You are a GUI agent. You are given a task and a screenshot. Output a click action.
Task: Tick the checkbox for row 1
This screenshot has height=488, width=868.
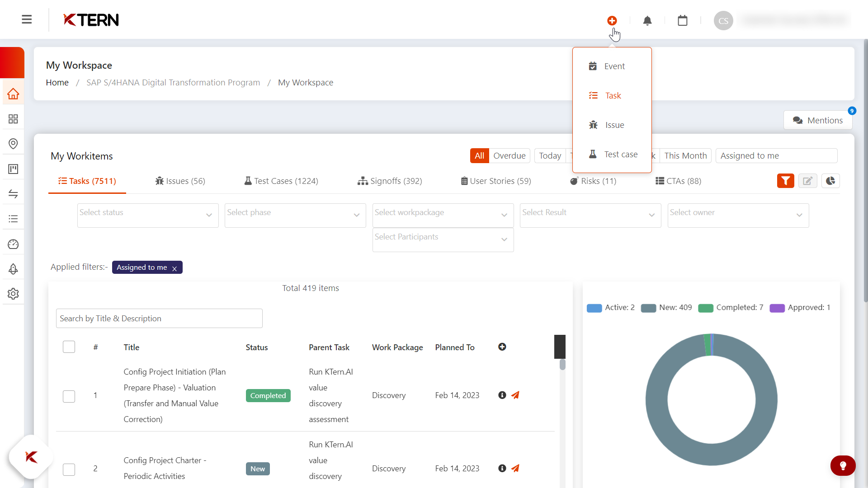coord(69,396)
